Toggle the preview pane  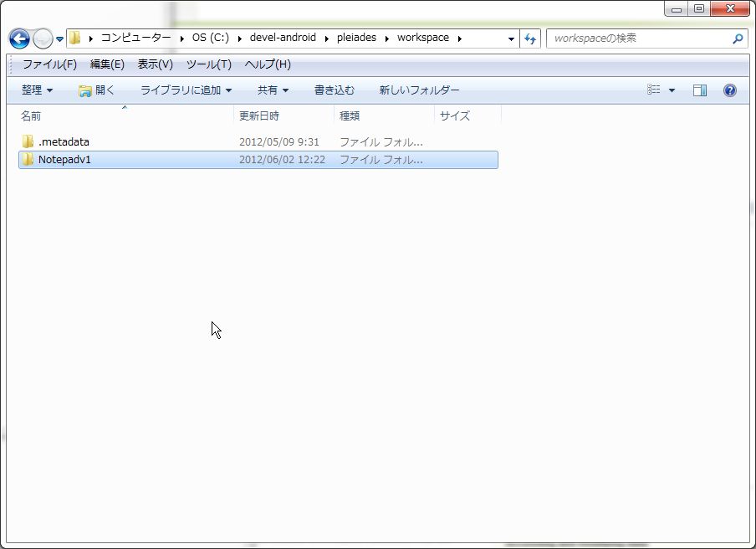[699, 90]
